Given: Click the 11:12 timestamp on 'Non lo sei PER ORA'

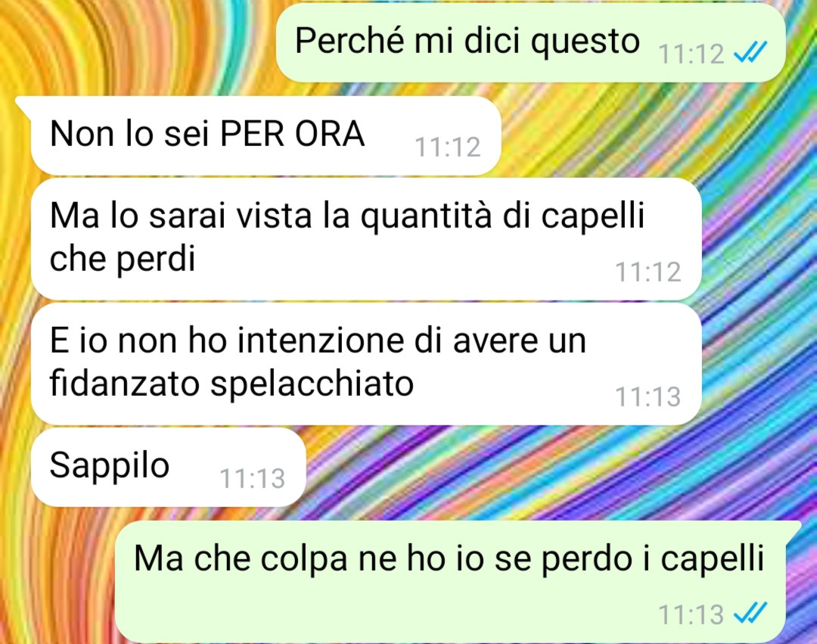Looking at the screenshot, I should [x=448, y=147].
